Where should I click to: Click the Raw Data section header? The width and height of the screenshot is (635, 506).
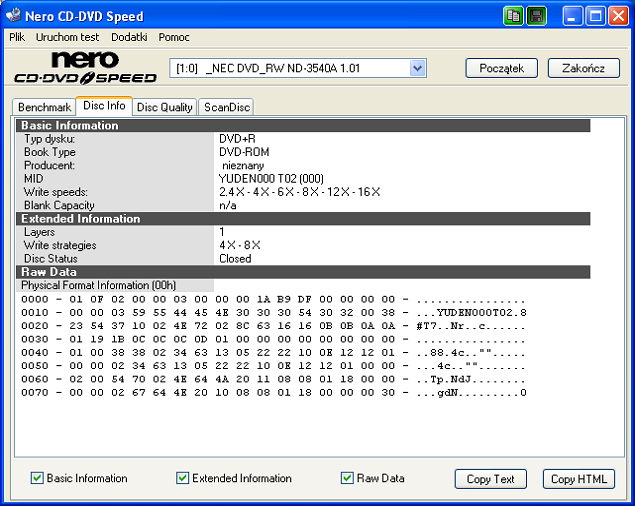pos(303,272)
